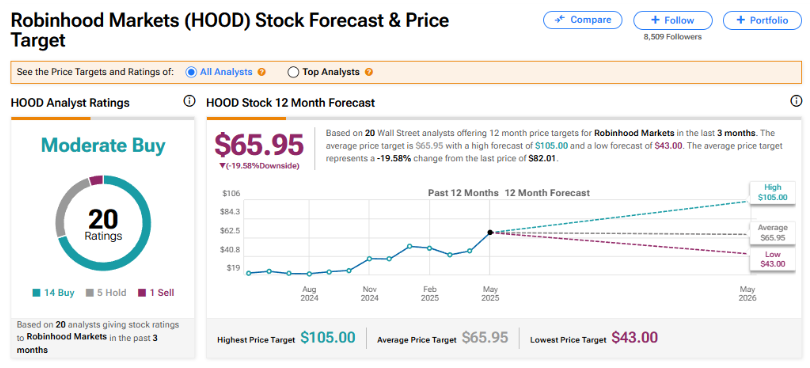Click the black May 2025 chart data point
Screen dimensions: 810x368
(x=490, y=233)
